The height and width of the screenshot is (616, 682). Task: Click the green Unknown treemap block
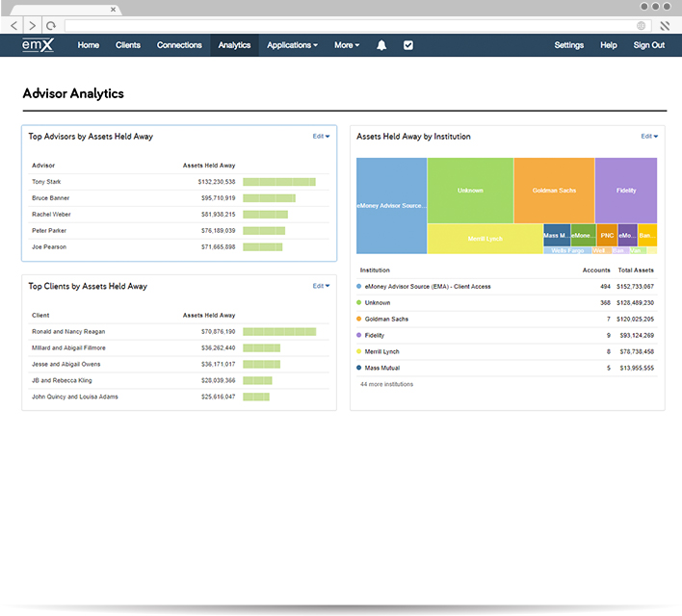click(x=470, y=191)
